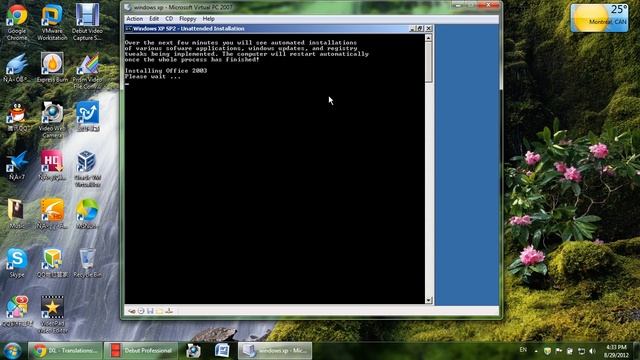Select the Video Web Camera desktop icon
The height and width of the screenshot is (360, 640).
pos(52,120)
